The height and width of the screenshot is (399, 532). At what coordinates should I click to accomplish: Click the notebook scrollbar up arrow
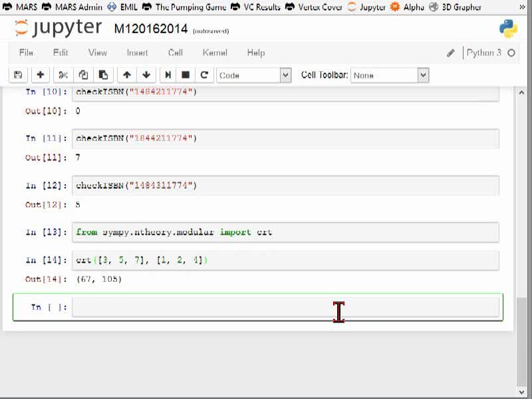pyautogui.click(x=522, y=92)
